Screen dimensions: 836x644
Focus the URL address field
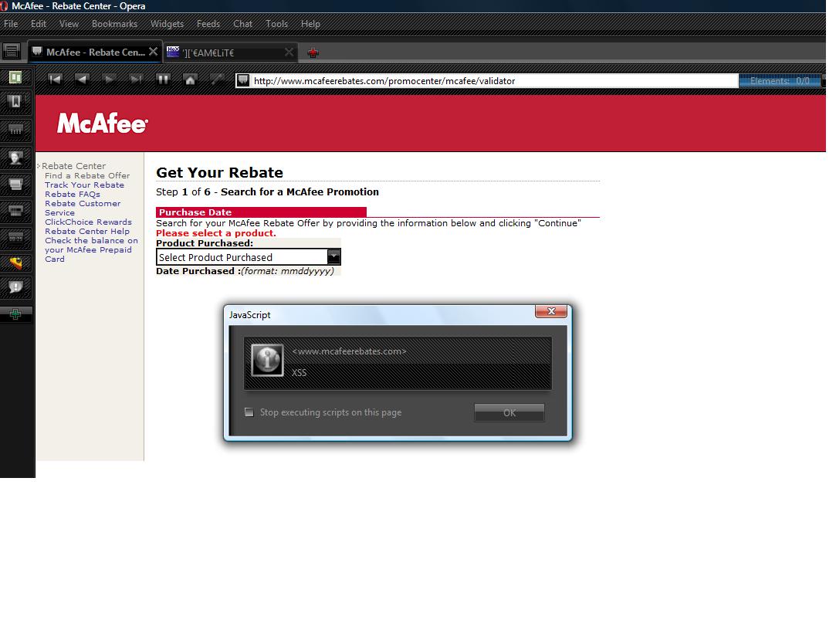pos(494,80)
